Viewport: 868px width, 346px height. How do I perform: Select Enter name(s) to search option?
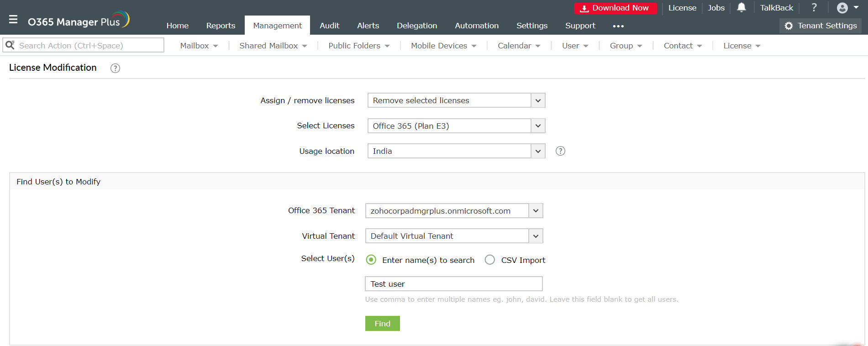tap(371, 260)
